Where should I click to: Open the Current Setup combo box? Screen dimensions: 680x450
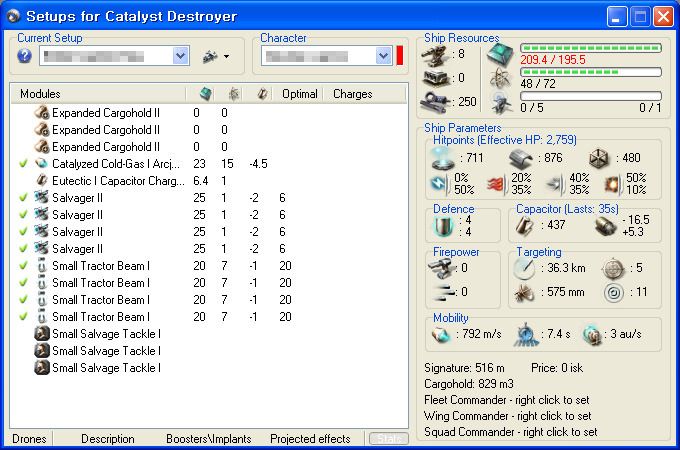pos(114,56)
